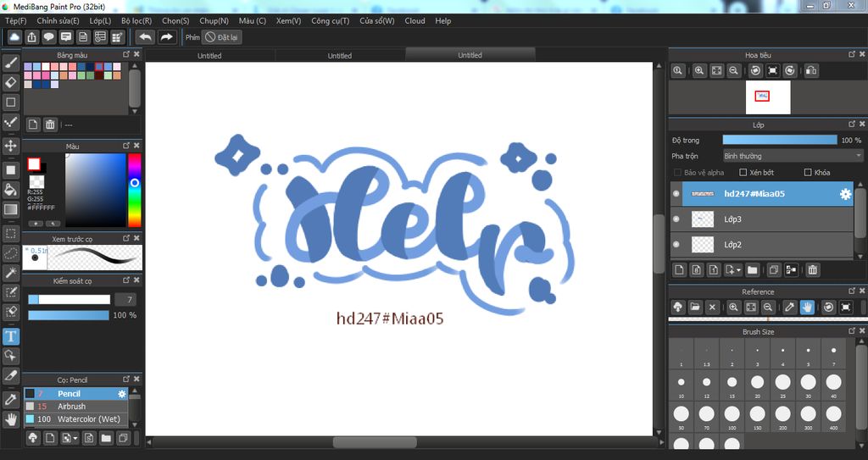This screenshot has width=868, height=460.
Task: Enable the Khóa checkbox
Action: (x=808, y=173)
